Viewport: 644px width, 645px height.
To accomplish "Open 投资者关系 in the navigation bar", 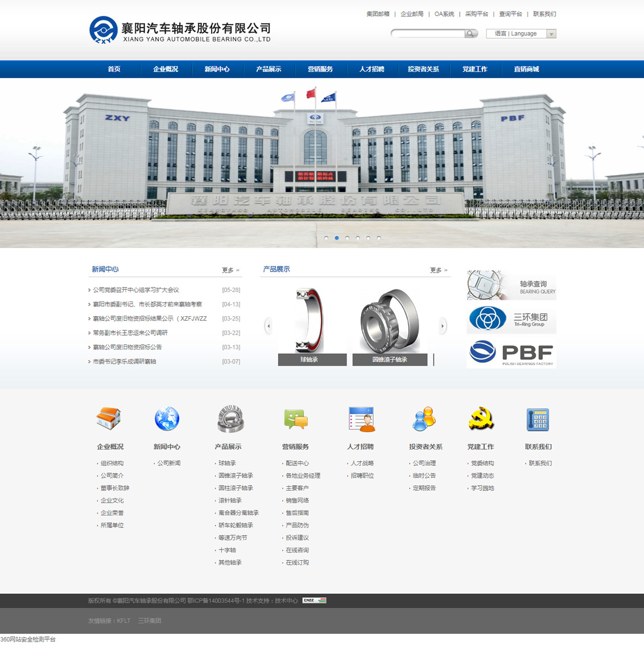I will pos(423,69).
